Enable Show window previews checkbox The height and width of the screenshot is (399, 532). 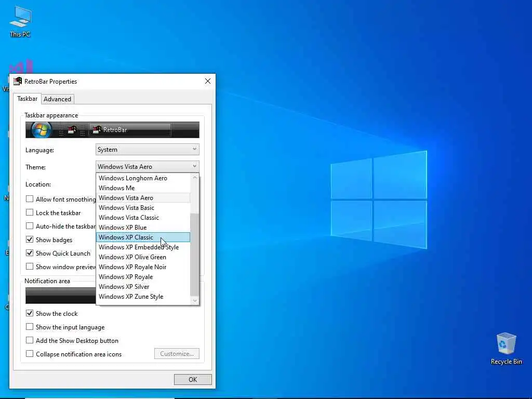(30, 267)
